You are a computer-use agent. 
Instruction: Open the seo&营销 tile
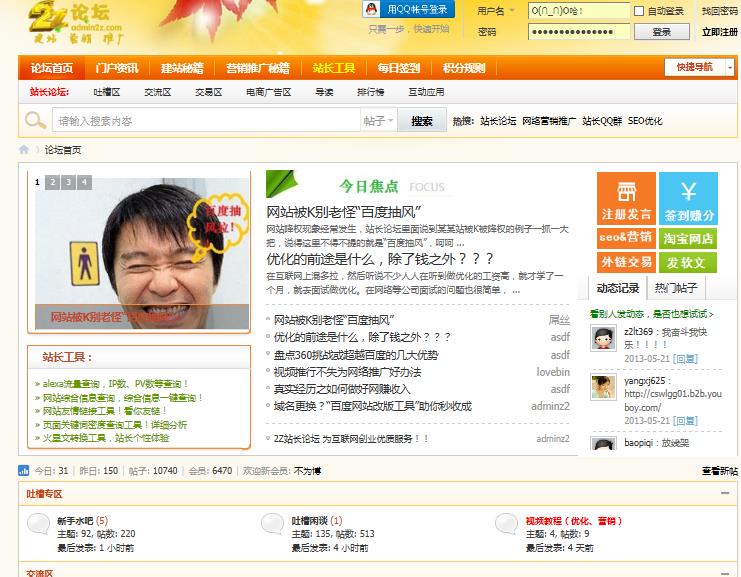pyautogui.click(x=626, y=237)
